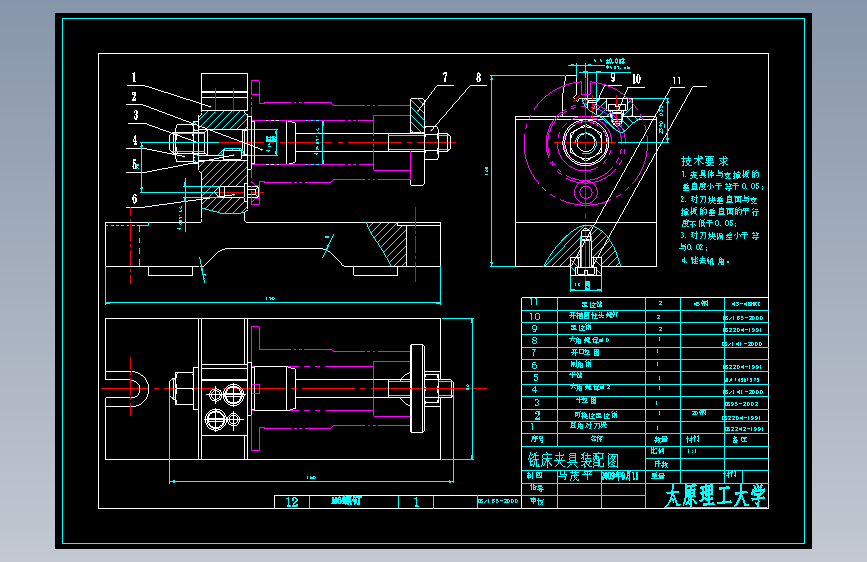Click part callout 3 on front view
This screenshot has height=562, width=867.
135,115
